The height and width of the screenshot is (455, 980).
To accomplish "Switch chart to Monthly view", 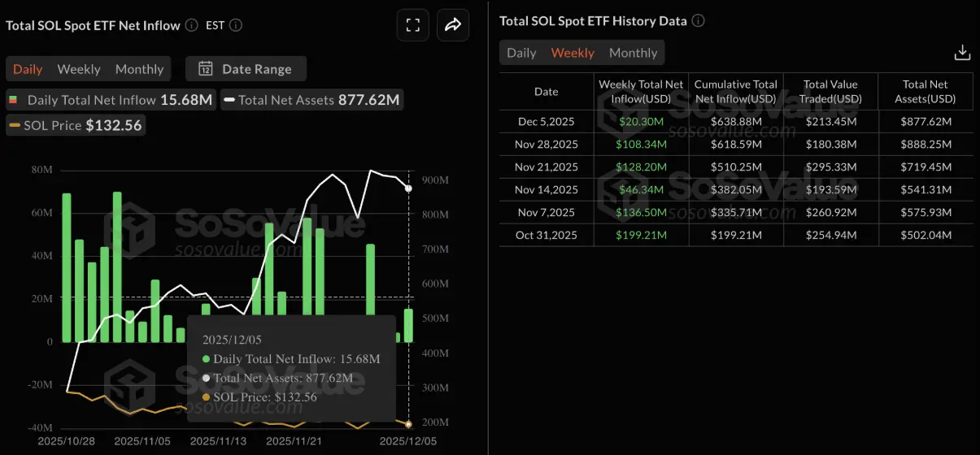I will tap(139, 69).
